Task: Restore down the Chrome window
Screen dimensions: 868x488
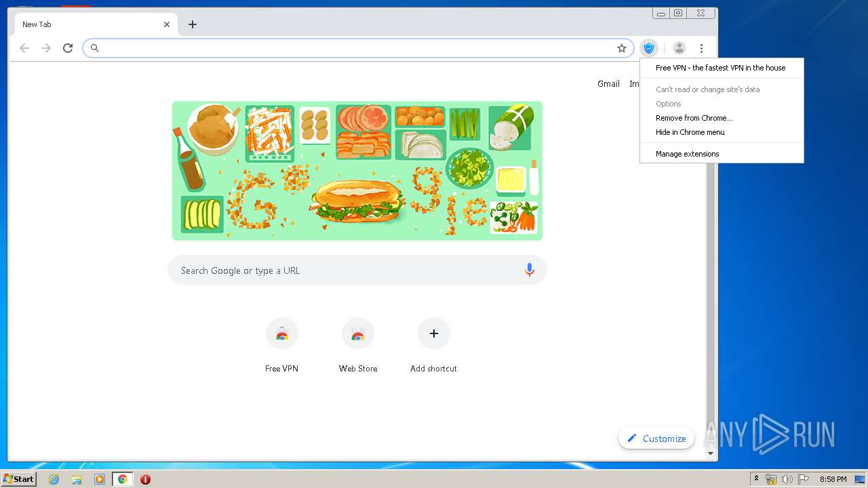Action: (678, 13)
